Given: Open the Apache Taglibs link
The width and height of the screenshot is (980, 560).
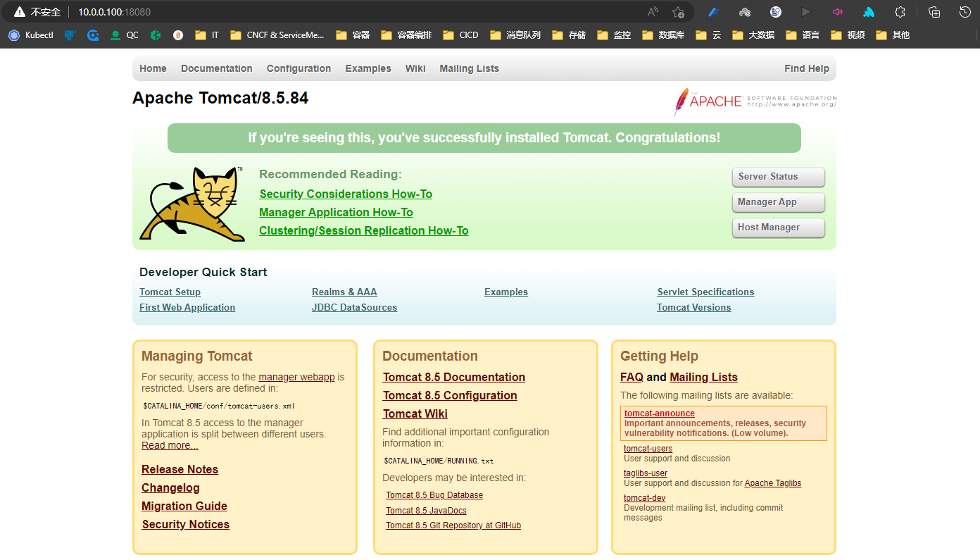Looking at the screenshot, I should [x=772, y=483].
